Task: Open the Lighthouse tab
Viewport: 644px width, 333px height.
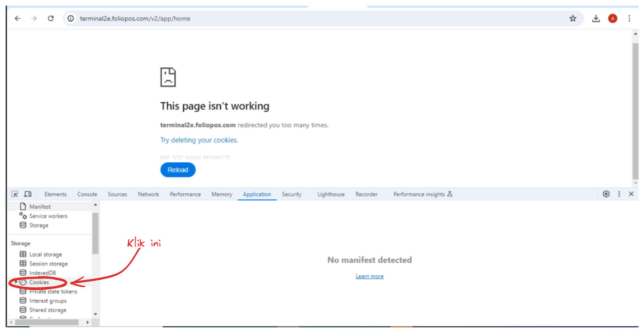Action: [331, 194]
